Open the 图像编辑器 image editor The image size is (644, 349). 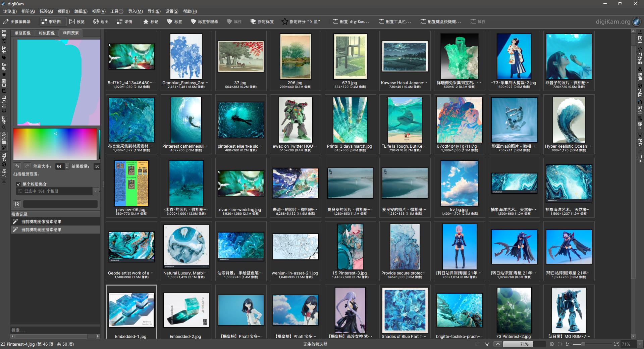(x=17, y=21)
